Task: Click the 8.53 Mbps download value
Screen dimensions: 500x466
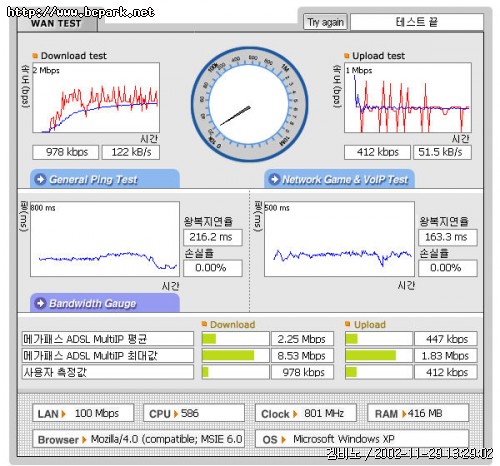Action: (302, 355)
